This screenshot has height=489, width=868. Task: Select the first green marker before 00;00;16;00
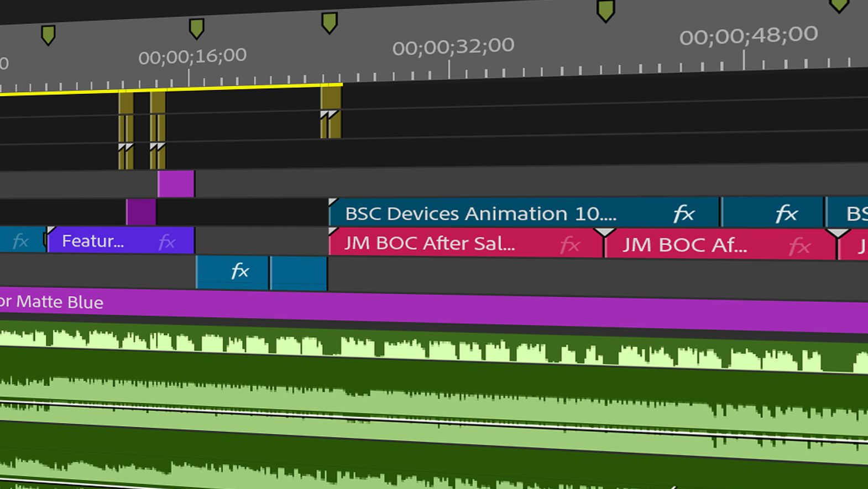click(x=48, y=35)
